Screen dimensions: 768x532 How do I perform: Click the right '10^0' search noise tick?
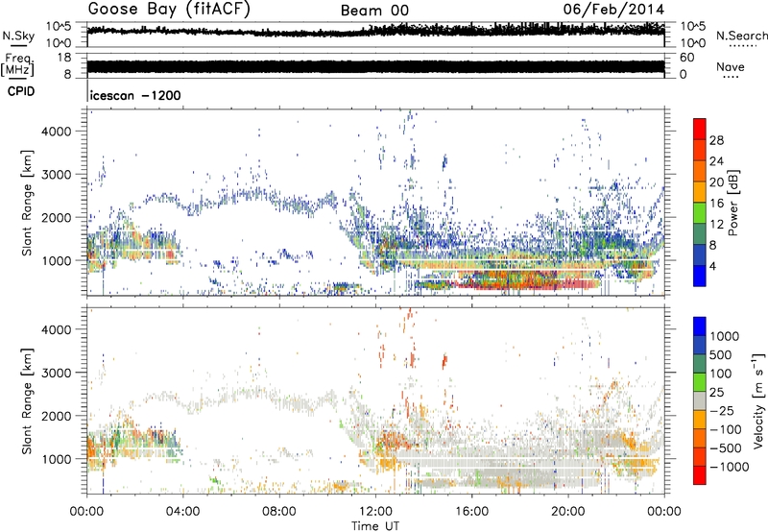[692, 43]
